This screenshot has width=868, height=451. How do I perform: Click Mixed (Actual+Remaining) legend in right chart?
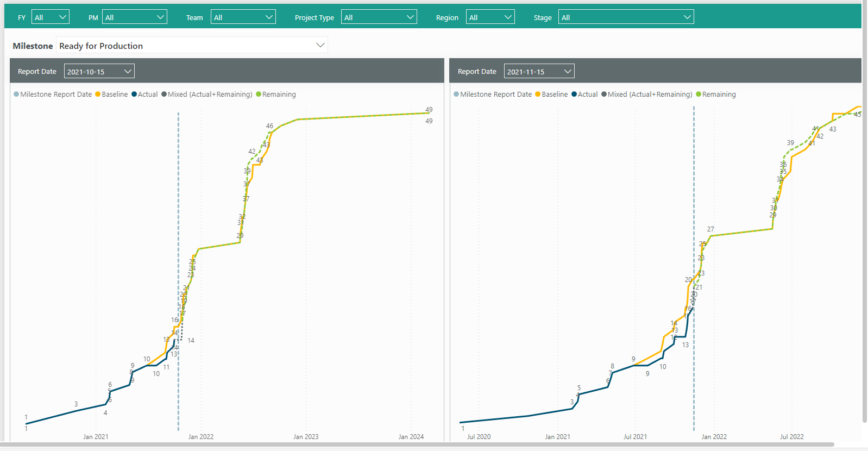coord(650,95)
